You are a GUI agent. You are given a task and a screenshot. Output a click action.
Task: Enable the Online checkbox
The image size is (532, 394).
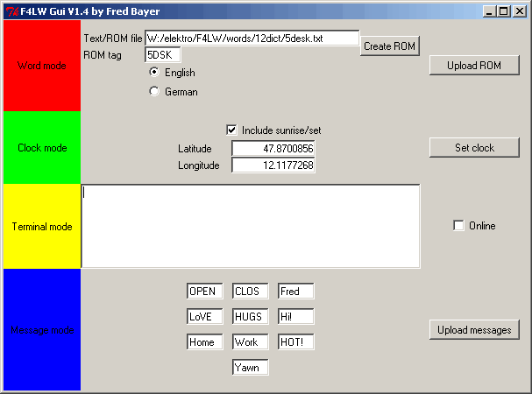tap(458, 226)
